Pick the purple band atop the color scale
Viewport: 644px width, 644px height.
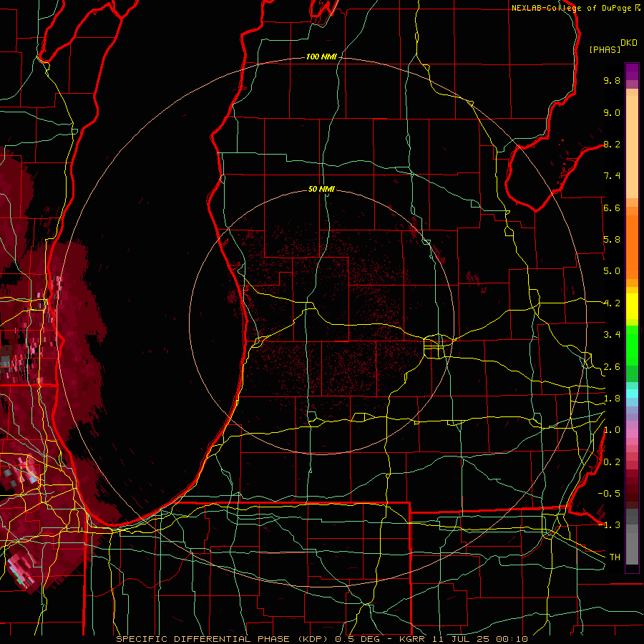[632, 72]
